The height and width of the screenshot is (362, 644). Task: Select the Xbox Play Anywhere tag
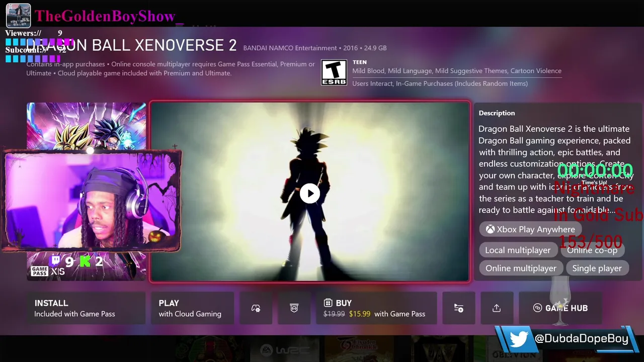(530, 229)
